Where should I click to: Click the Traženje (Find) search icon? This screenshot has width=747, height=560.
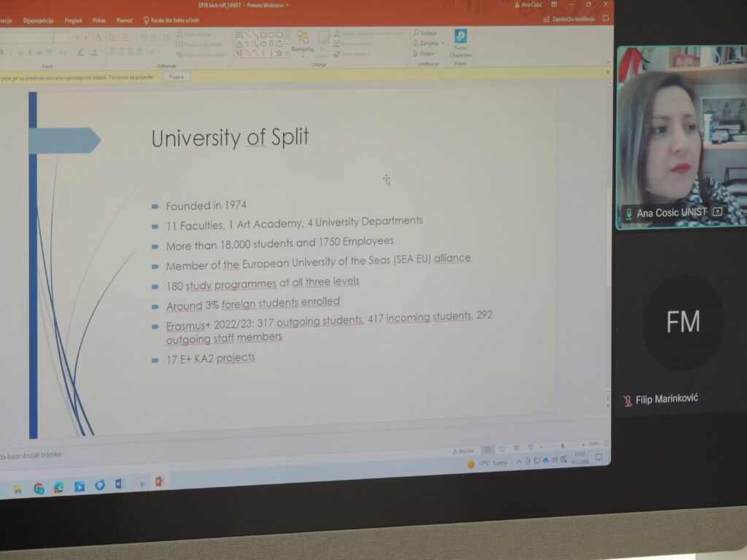(x=417, y=33)
